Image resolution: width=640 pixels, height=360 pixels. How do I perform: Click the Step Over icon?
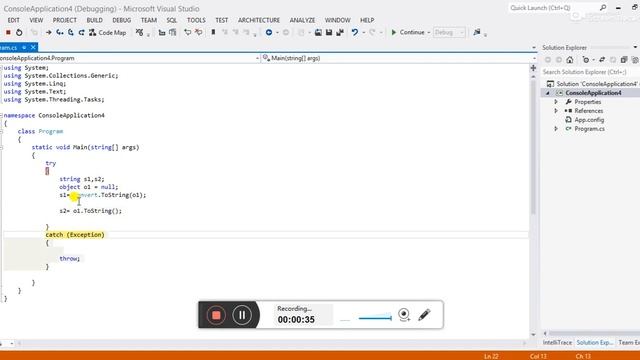[x=71, y=32]
